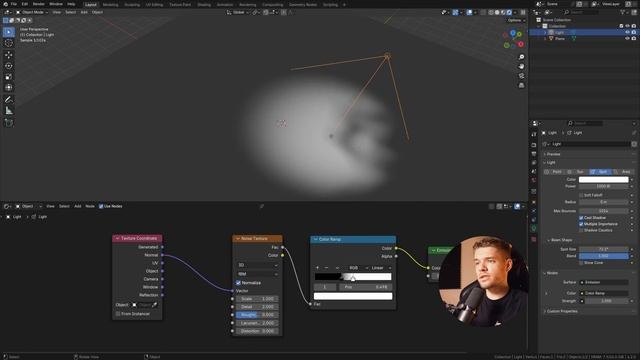Click the viewport zoom magnifier icon
This screenshot has height=360, width=640.
click(521, 57)
